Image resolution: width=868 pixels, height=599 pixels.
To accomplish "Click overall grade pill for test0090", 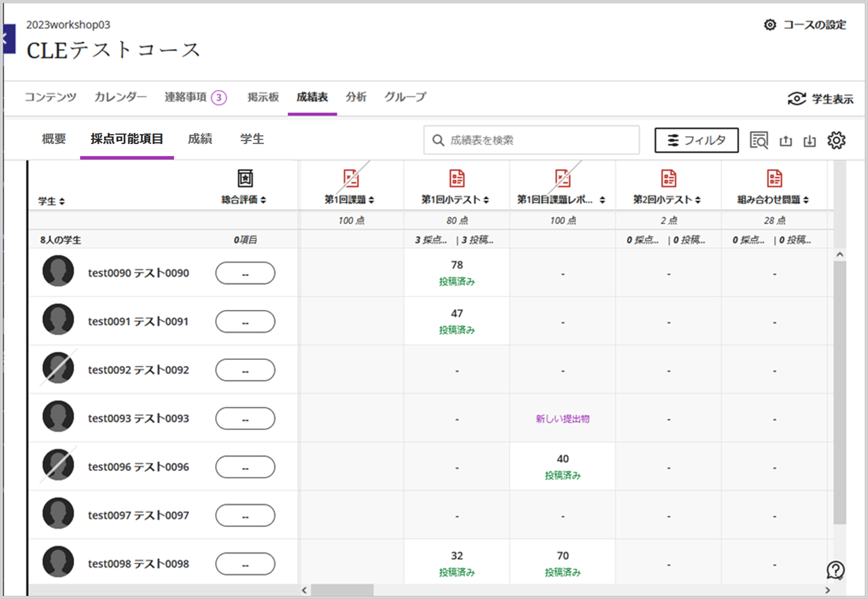I will click(245, 273).
